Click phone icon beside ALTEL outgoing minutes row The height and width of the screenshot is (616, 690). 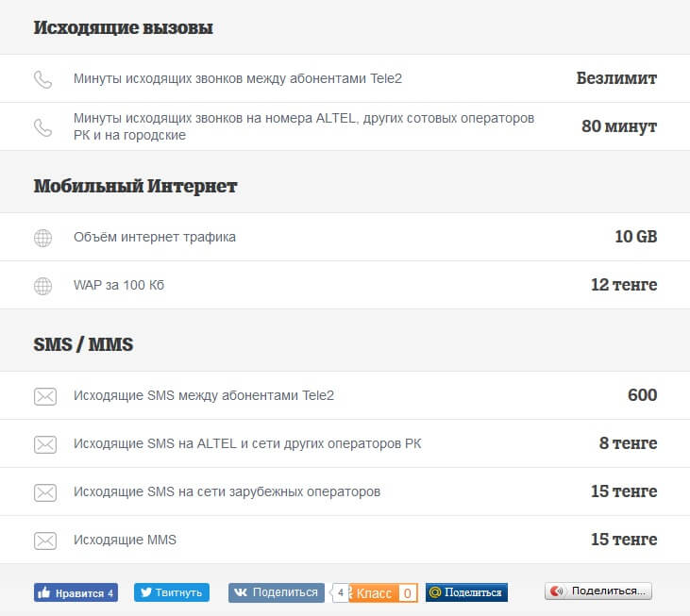coord(42,127)
